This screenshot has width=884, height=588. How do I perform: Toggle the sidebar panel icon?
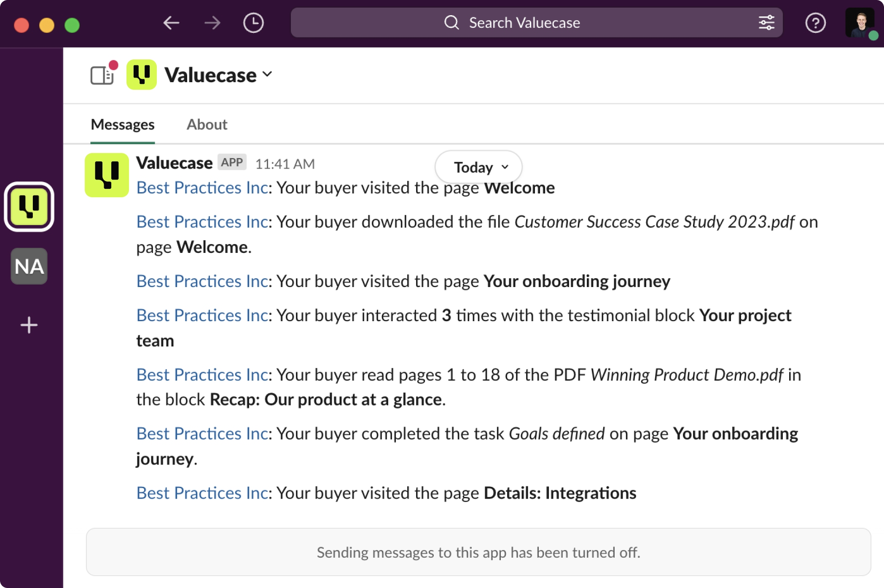click(102, 75)
